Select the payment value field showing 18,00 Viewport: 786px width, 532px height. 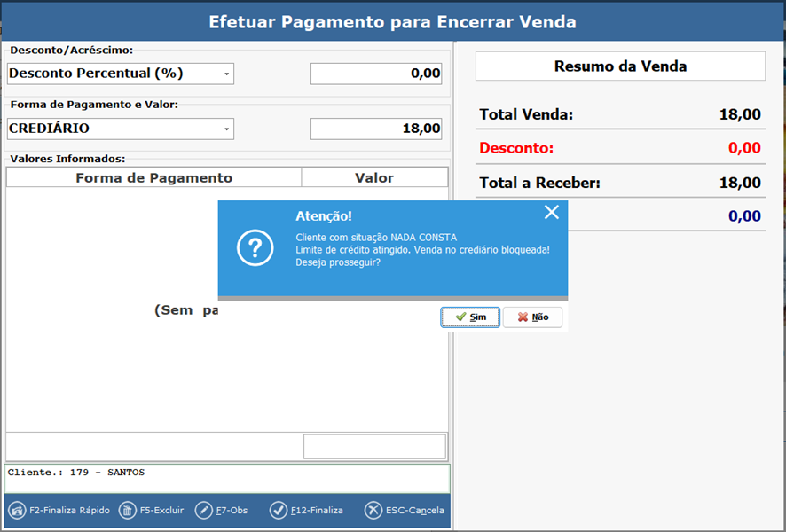pyautogui.click(x=376, y=129)
